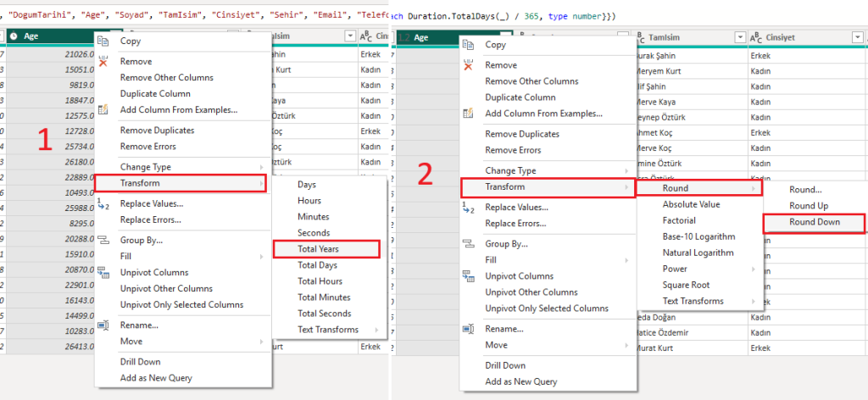
Task: Expand Text Transforms under the Square Root item
Action: [754, 301]
